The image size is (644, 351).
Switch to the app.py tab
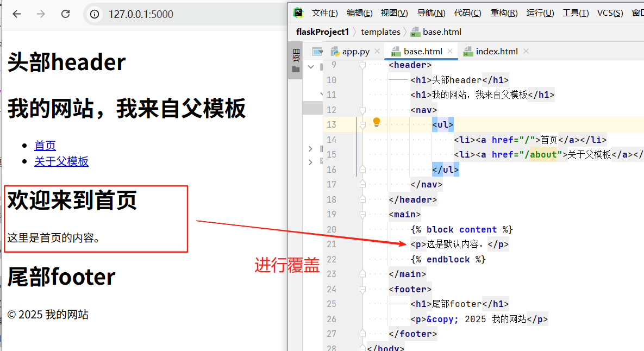[x=355, y=51]
